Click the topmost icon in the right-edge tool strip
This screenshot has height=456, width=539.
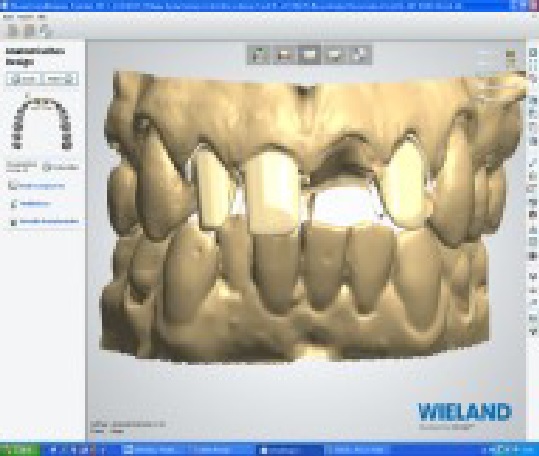pyautogui.click(x=533, y=52)
